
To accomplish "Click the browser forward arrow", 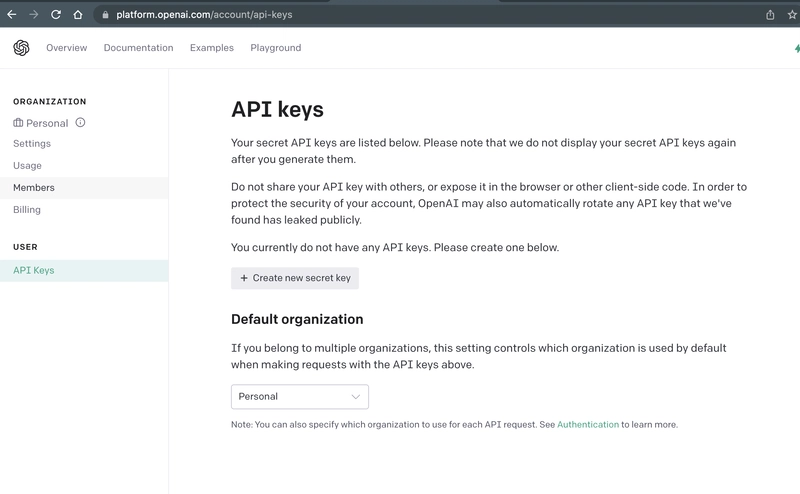I will click(34, 15).
